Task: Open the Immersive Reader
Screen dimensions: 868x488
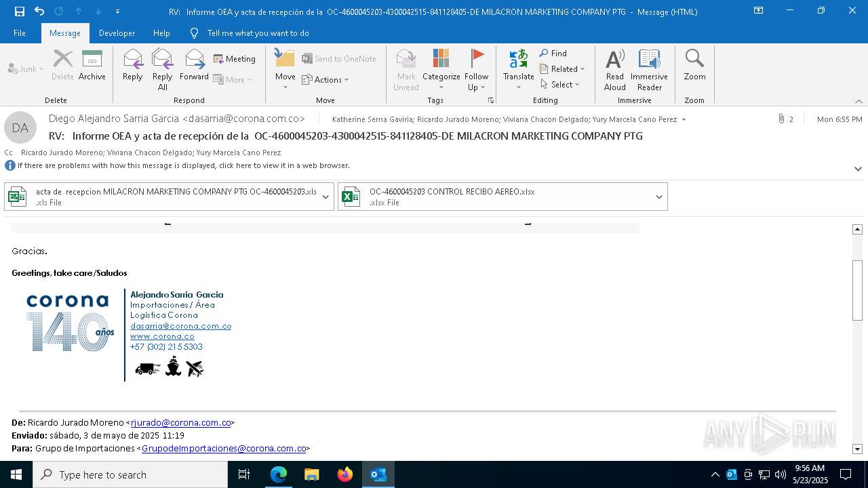Action: tap(650, 70)
